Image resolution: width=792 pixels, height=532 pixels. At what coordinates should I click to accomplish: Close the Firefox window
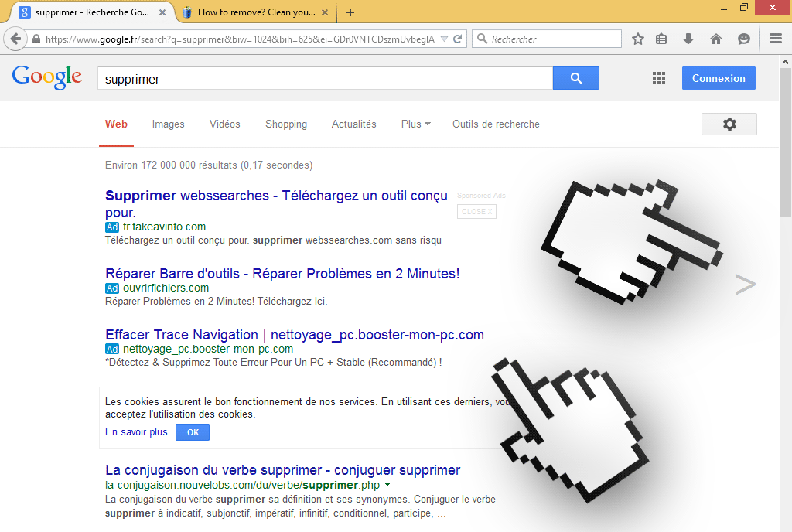click(x=773, y=8)
